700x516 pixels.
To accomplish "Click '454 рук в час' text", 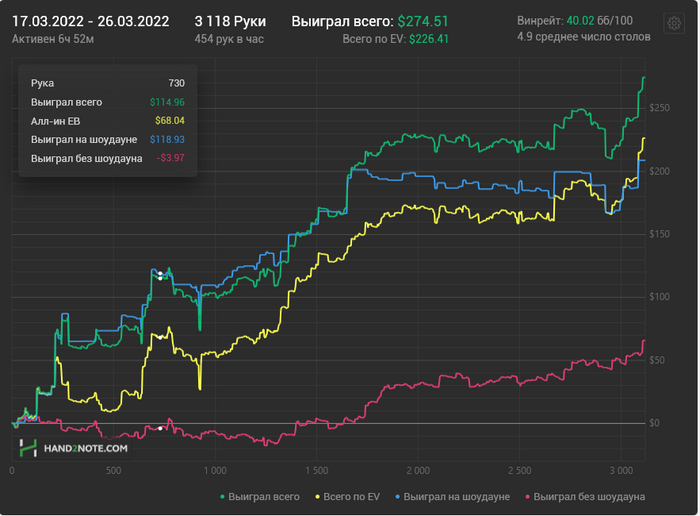I will [x=229, y=39].
